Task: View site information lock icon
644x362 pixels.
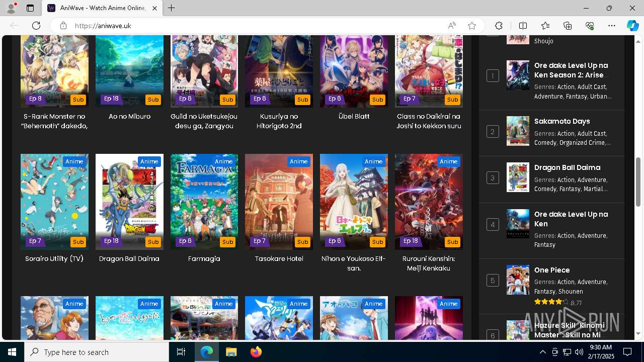Action: pos(63,26)
